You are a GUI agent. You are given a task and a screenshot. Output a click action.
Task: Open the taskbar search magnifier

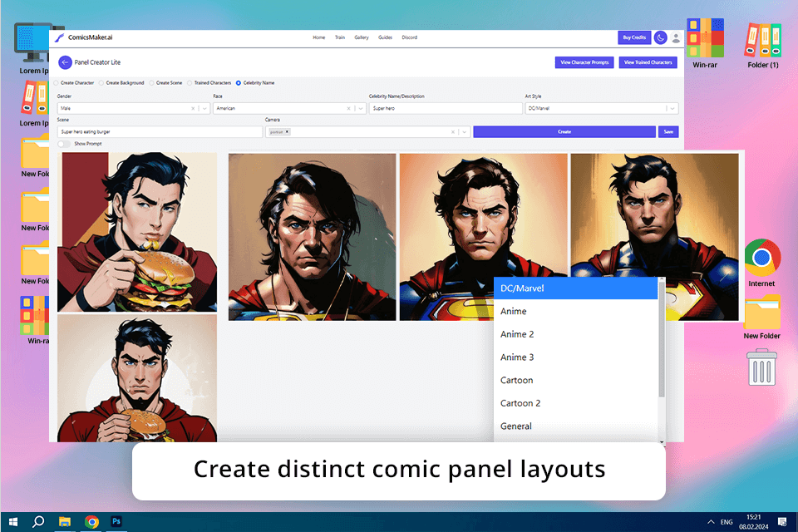tap(38, 522)
